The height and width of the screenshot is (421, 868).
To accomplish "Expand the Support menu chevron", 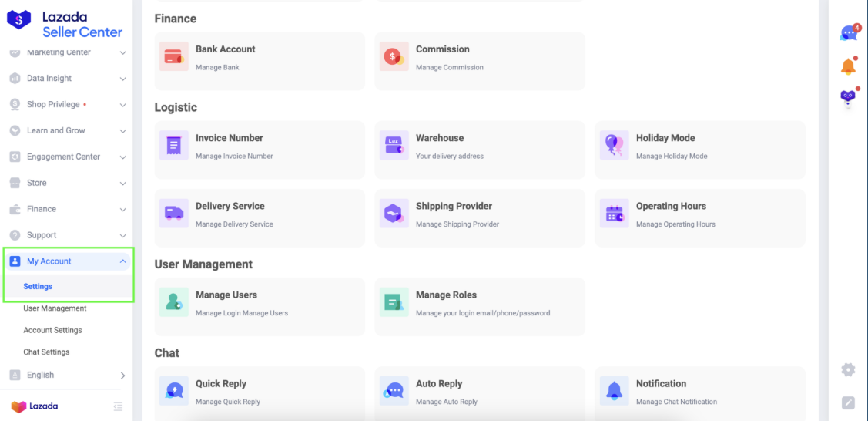I will click(x=123, y=235).
